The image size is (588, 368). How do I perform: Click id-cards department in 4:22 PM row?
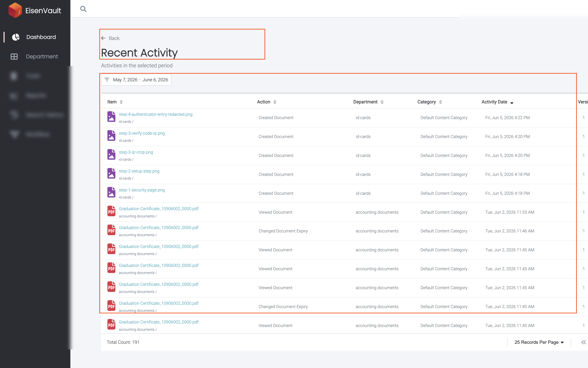[363, 118]
